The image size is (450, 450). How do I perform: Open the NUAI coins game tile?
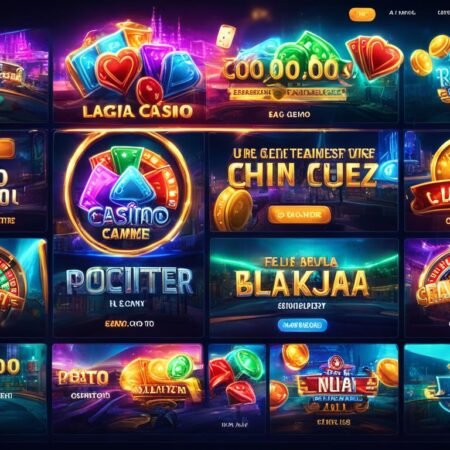tap(334, 388)
